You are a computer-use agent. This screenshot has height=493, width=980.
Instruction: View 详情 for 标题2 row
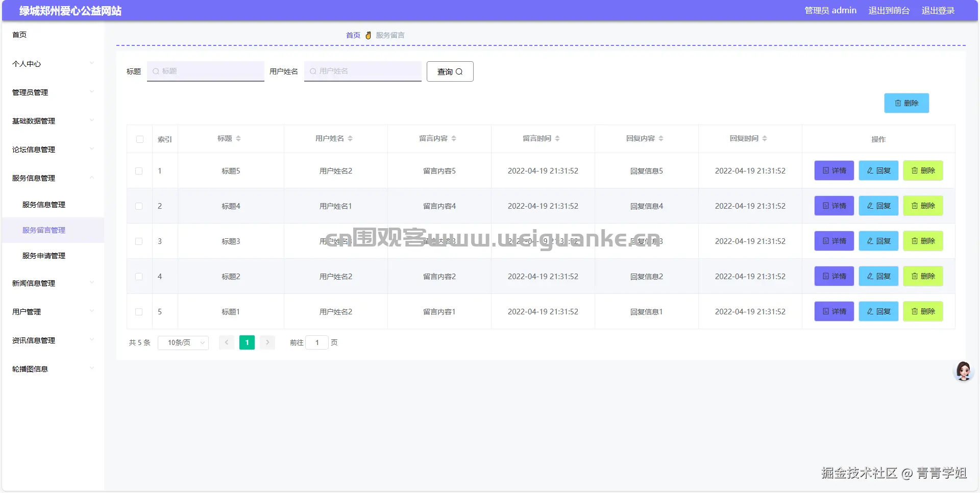pos(834,277)
